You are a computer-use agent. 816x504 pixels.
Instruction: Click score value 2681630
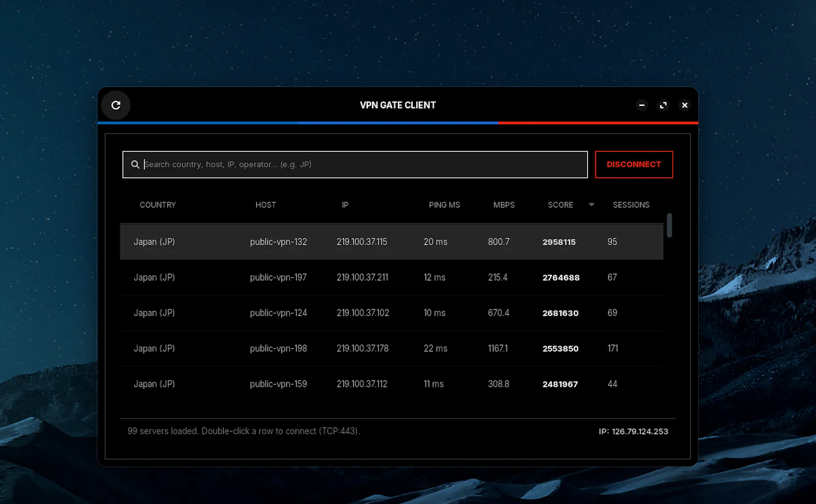(560, 313)
